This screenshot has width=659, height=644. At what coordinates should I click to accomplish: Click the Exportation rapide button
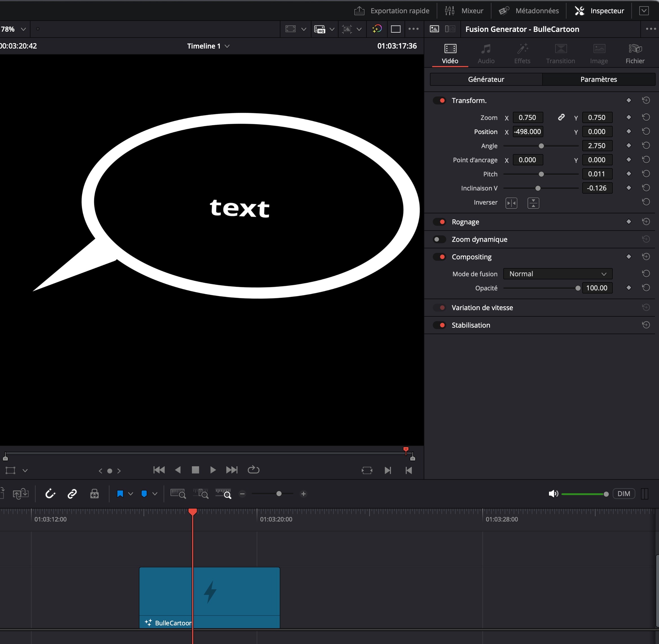coord(392,11)
